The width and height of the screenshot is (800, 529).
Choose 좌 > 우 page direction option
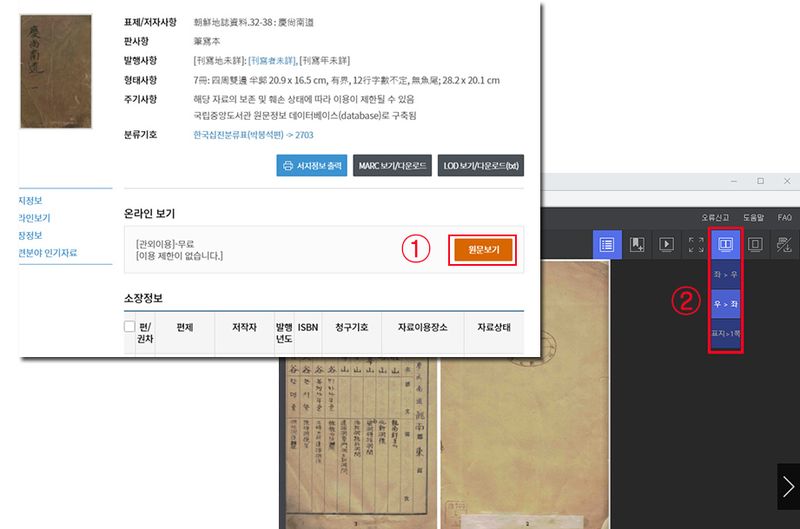[x=726, y=274]
